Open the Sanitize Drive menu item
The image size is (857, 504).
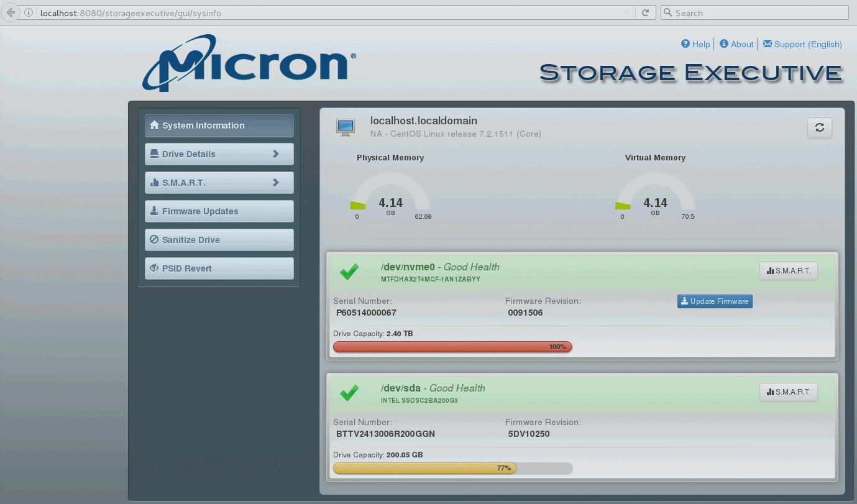point(219,240)
